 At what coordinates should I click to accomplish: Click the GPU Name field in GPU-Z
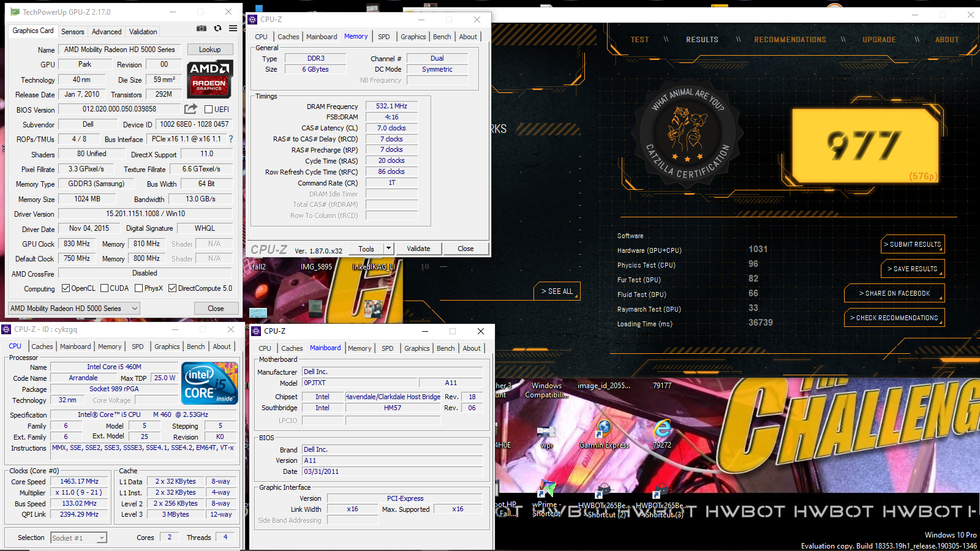[119, 50]
